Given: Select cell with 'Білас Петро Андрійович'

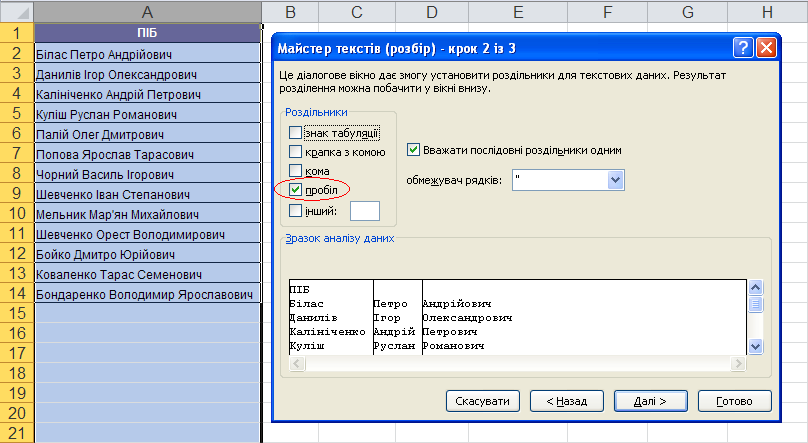Looking at the screenshot, I should point(147,54).
